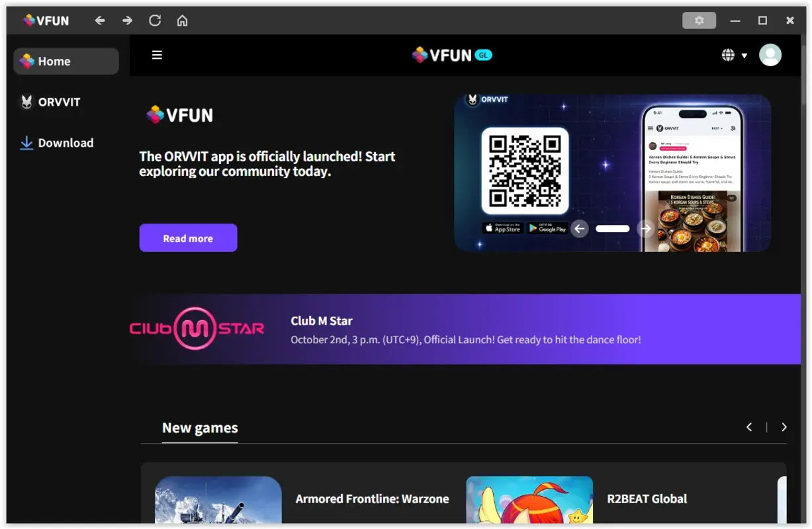Click the carousel progress indicator bar

pos(612,228)
